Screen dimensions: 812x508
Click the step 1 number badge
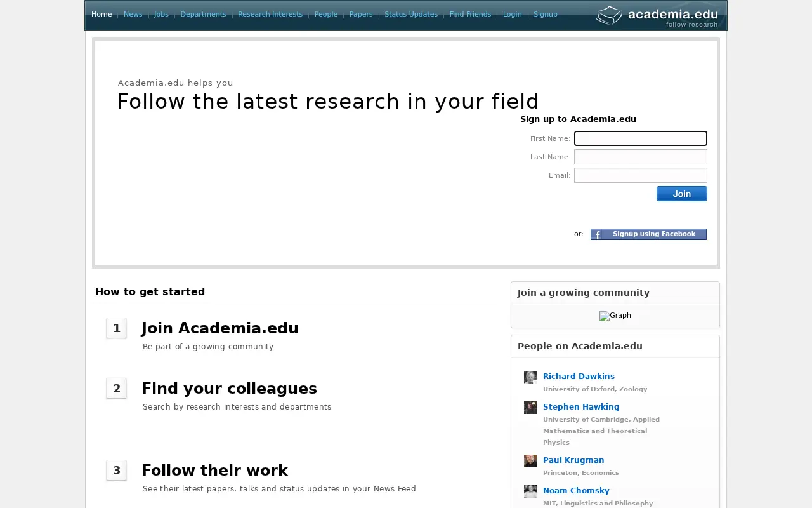117,328
